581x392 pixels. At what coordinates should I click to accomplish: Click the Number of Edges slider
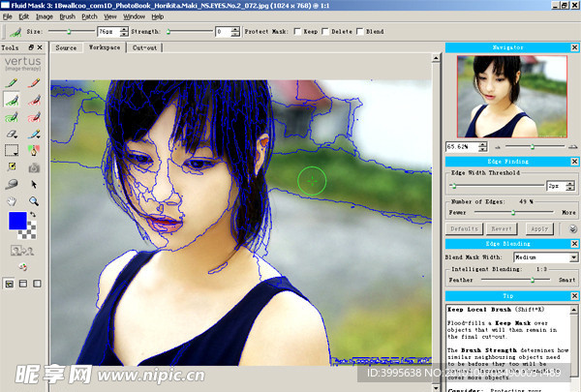(513, 212)
